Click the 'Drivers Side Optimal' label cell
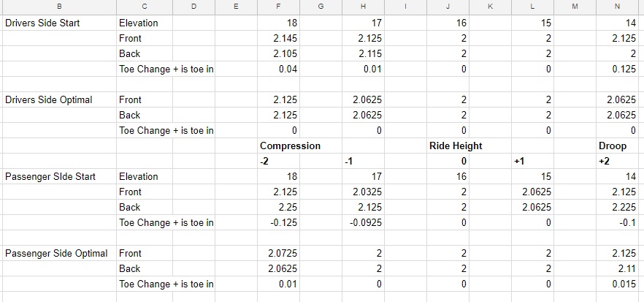644x302 pixels. [x=49, y=99]
